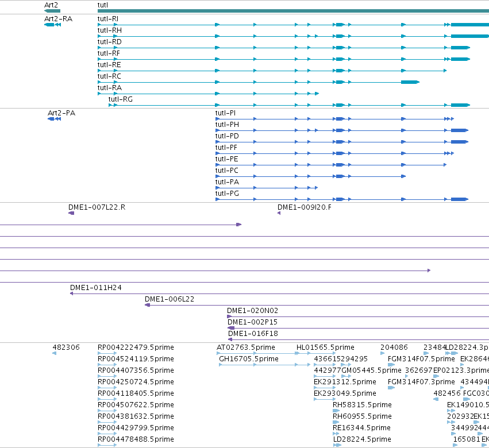
Task: Click EST FGM314F07.3prime
Action: tap(391, 388)
